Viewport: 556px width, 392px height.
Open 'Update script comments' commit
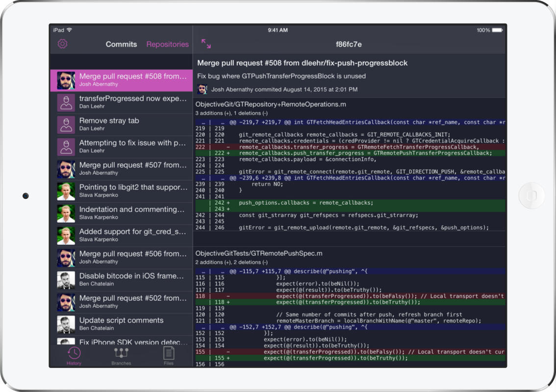pos(121,324)
